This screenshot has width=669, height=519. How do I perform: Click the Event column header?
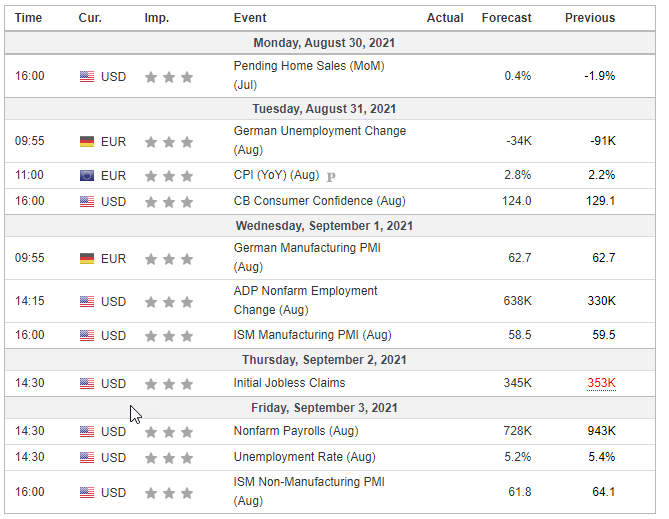click(x=250, y=18)
